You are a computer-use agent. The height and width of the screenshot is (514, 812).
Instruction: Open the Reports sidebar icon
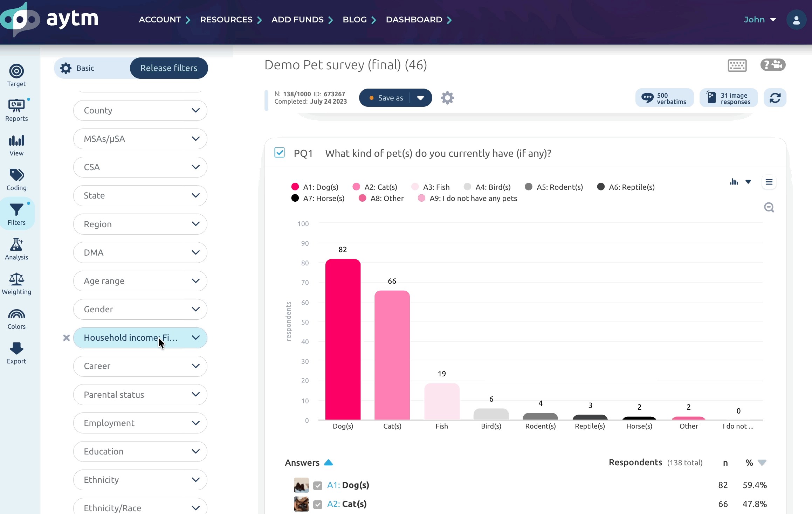[x=16, y=110]
